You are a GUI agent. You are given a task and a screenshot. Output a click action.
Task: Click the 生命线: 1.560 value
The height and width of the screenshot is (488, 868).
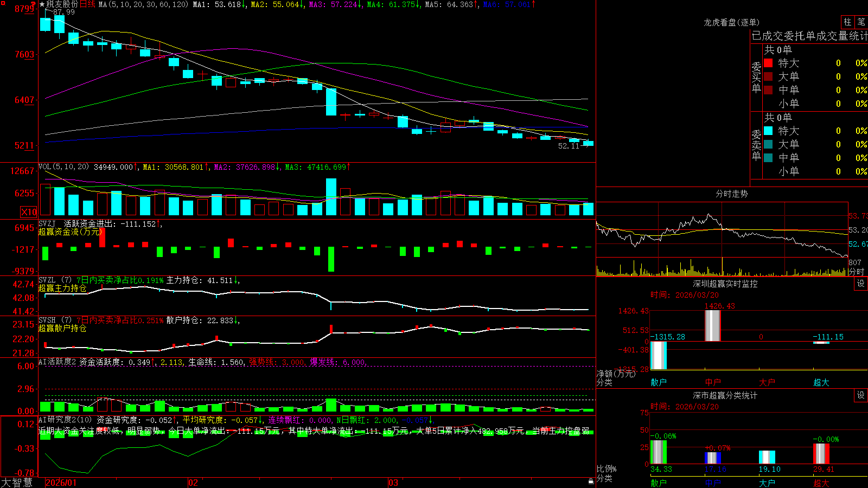coord(216,362)
